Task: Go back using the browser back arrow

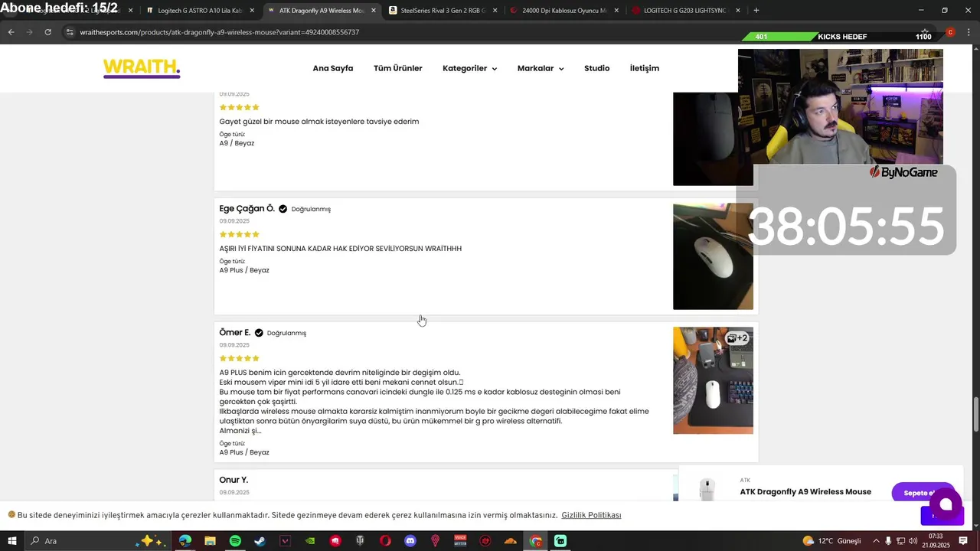Action: point(11,32)
